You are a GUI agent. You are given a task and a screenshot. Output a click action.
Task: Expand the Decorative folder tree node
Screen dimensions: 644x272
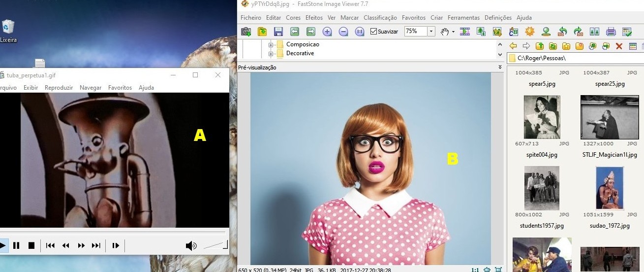271,53
